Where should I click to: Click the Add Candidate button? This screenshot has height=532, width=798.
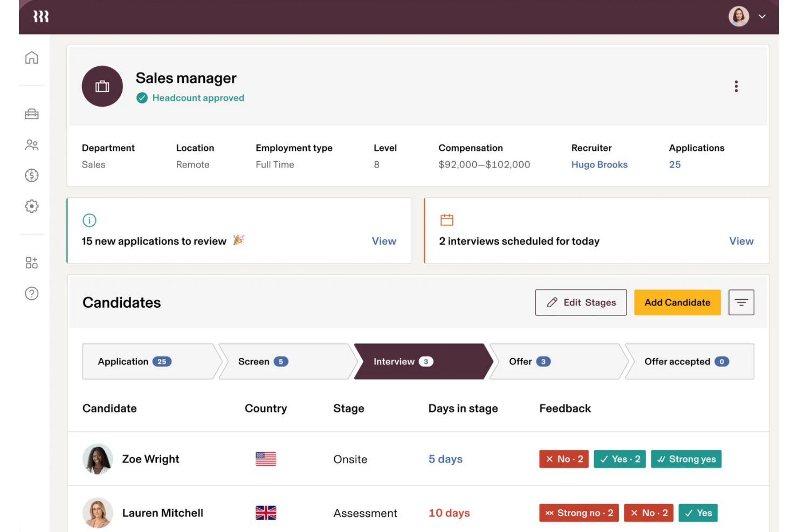pos(677,302)
